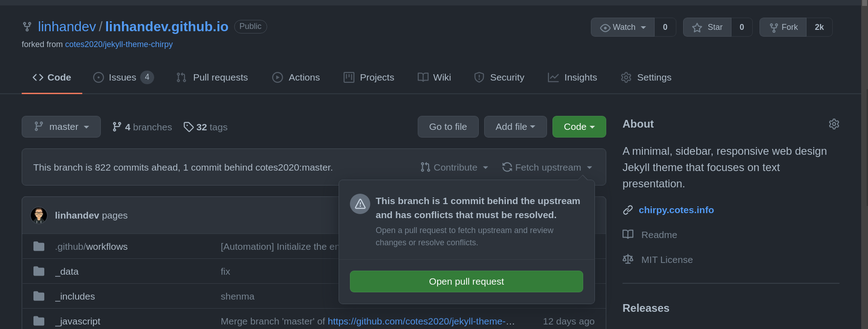Click the branch icon beside 4 branches
The height and width of the screenshot is (329, 868).
(117, 127)
